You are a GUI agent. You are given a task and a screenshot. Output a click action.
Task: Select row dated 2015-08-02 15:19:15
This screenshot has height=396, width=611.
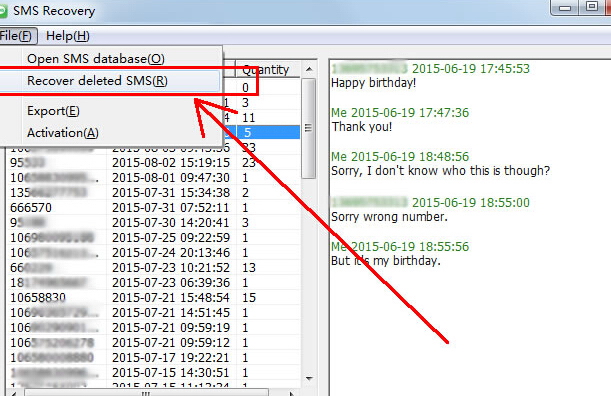coord(154,163)
